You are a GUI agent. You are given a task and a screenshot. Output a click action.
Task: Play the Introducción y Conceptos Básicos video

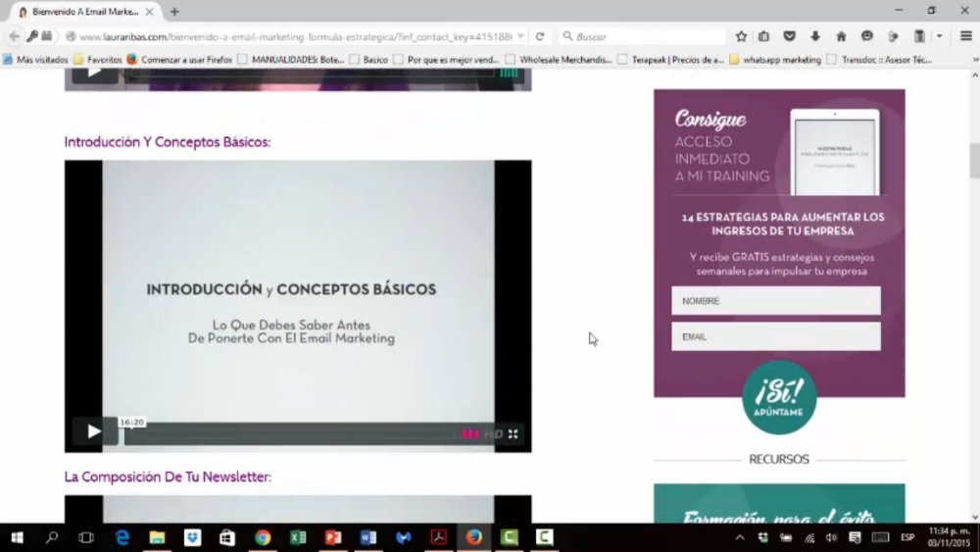click(x=94, y=430)
